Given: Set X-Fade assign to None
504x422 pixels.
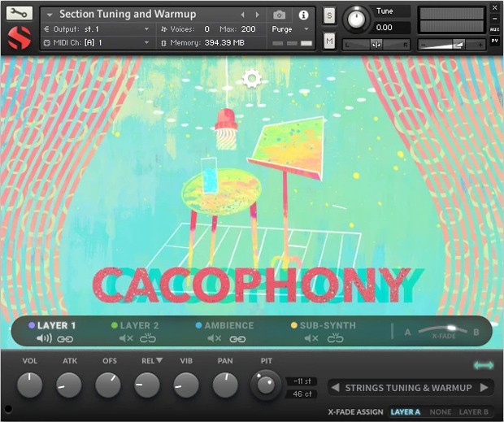Looking at the screenshot, I should [x=441, y=412].
